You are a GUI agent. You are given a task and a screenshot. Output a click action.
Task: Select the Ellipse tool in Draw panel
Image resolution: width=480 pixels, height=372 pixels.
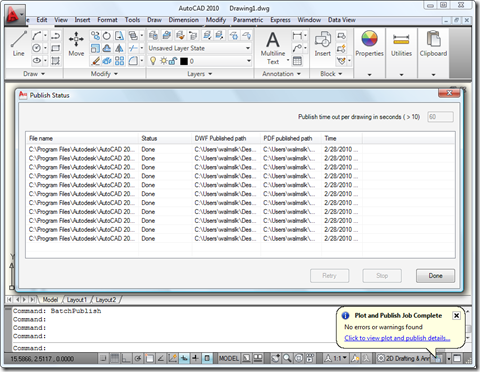click(x=37, y=61)
